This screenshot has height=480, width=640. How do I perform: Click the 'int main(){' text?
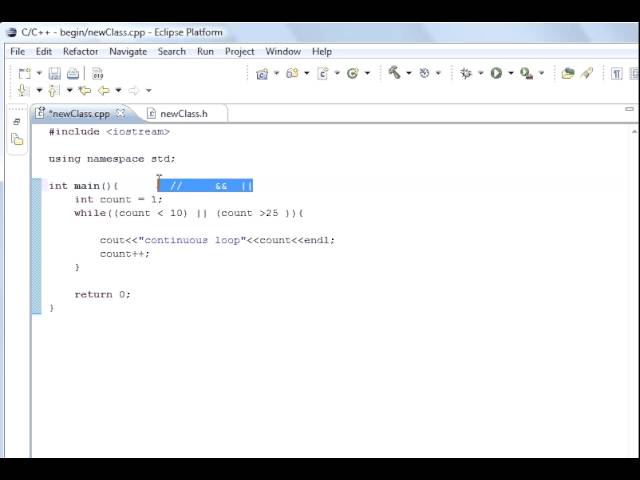[84, 186]
